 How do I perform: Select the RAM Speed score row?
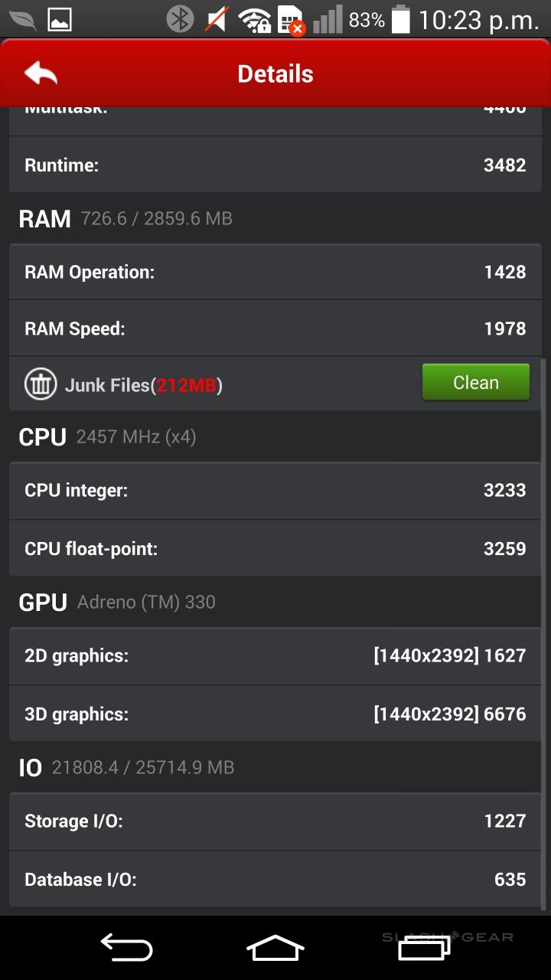coord(275,328)
